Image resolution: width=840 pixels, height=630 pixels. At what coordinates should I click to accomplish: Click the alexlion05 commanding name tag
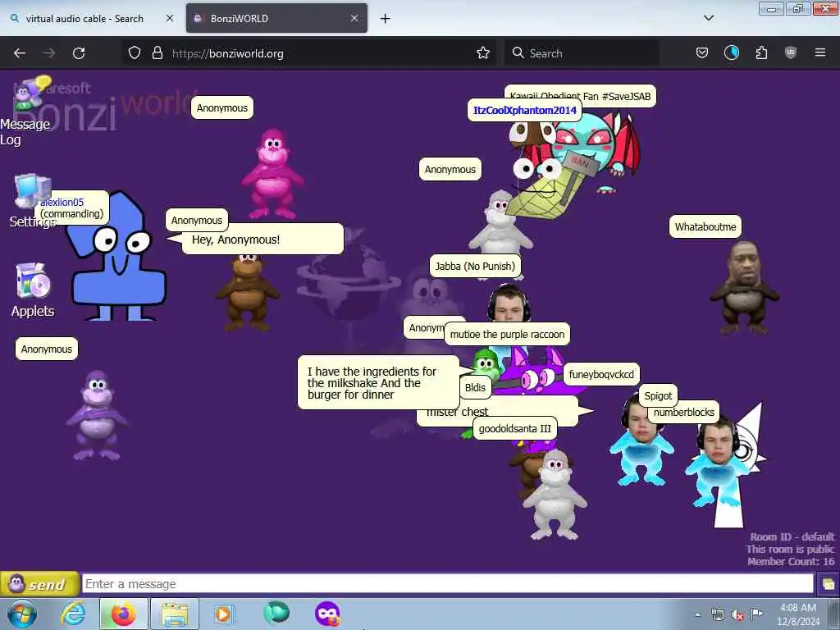point(72,208)
